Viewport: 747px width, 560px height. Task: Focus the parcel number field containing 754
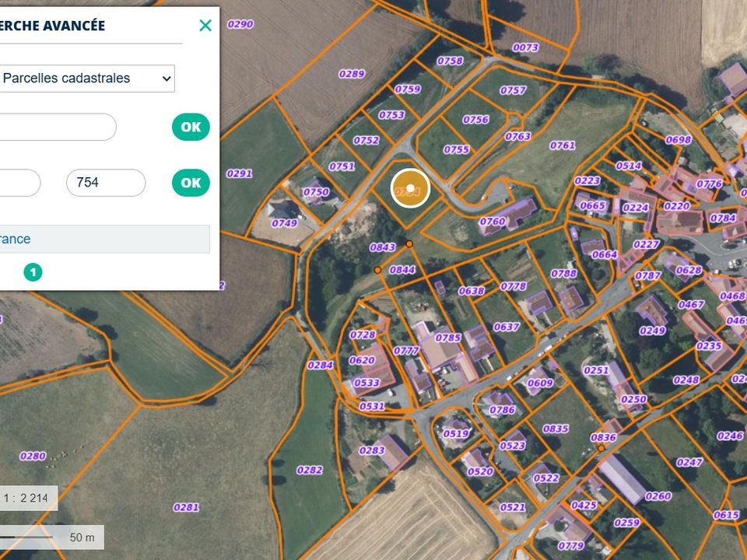coord(106,183)
